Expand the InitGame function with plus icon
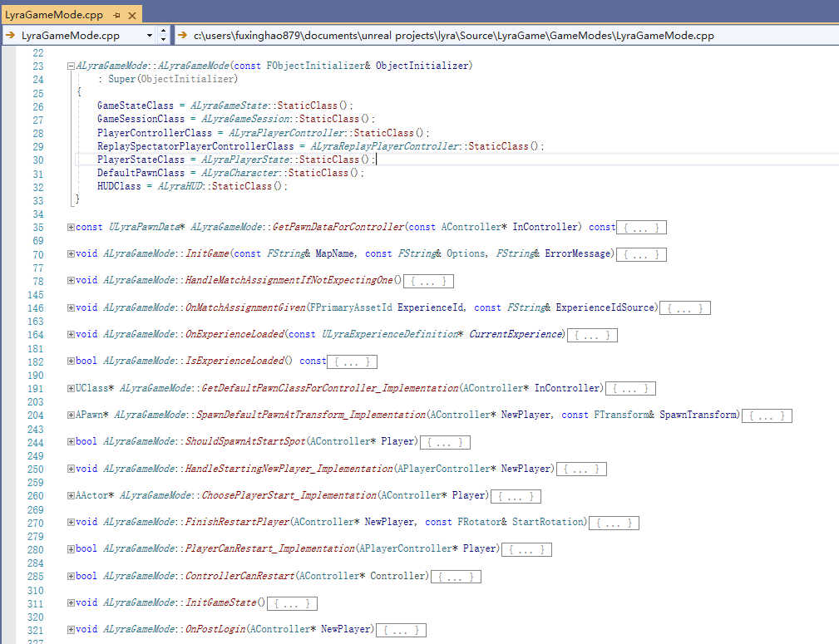This screenshot has height=644, width=839. click(x=71, y=254)
